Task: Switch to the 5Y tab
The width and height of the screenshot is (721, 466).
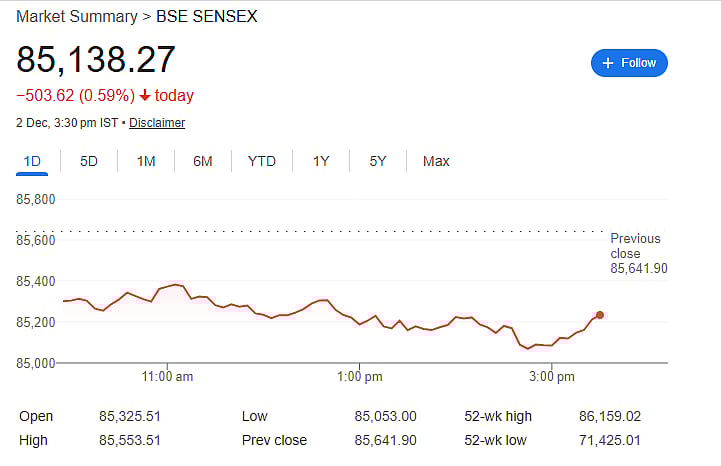Action: [377, 161]
